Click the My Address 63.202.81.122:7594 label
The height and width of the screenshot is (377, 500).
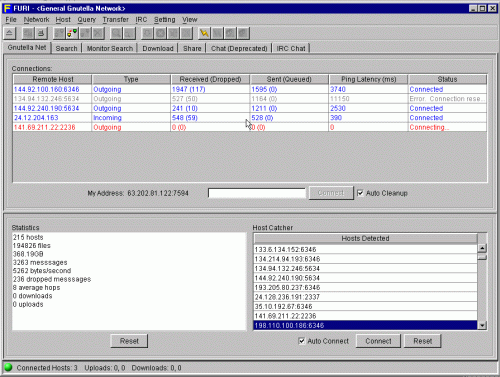point(138,193)
